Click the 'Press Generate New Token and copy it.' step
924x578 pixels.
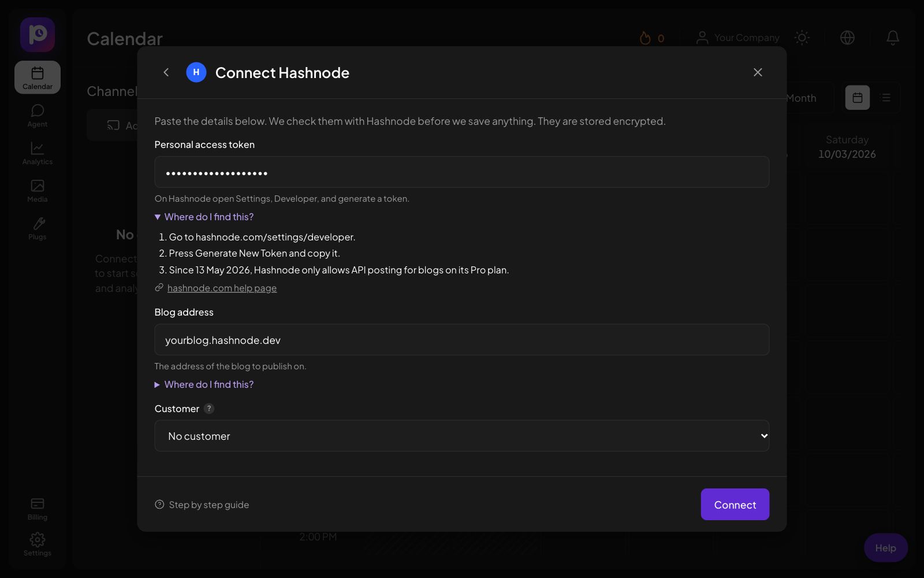(x=255, y=253)
